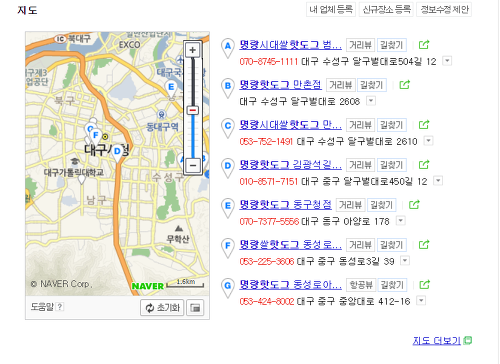Click phone number 053-225-3606
Image resolution: width=500 pixels, height=364 pixels.
(266, 261)
